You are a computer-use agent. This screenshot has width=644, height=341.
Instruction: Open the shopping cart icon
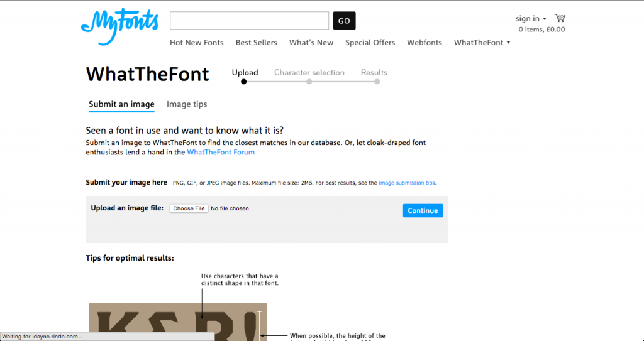(559, 18)
